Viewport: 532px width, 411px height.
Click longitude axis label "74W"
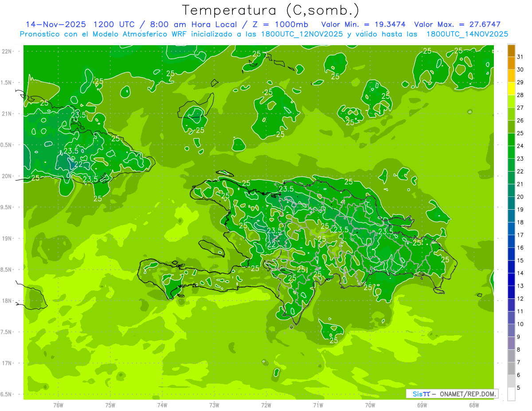click(x=162, y=405)
